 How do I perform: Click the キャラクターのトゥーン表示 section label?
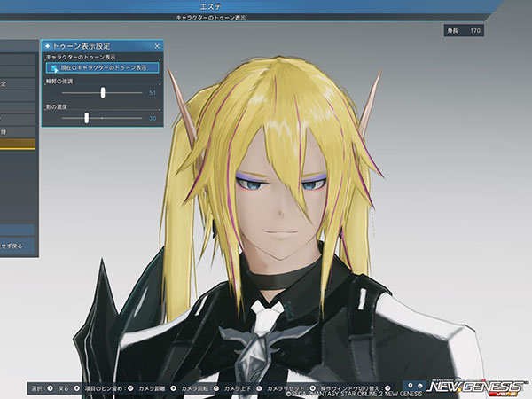point(81,57)
